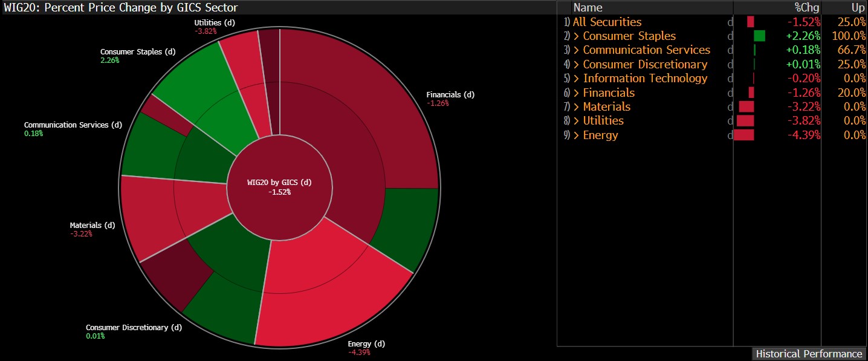Click the +0.01% change value

click(x=803, y=64)
